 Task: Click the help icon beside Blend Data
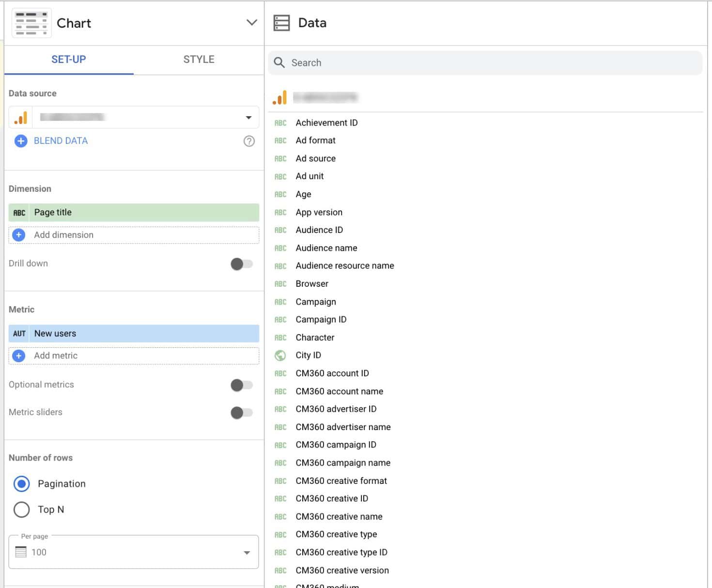(x=249, y=141)
